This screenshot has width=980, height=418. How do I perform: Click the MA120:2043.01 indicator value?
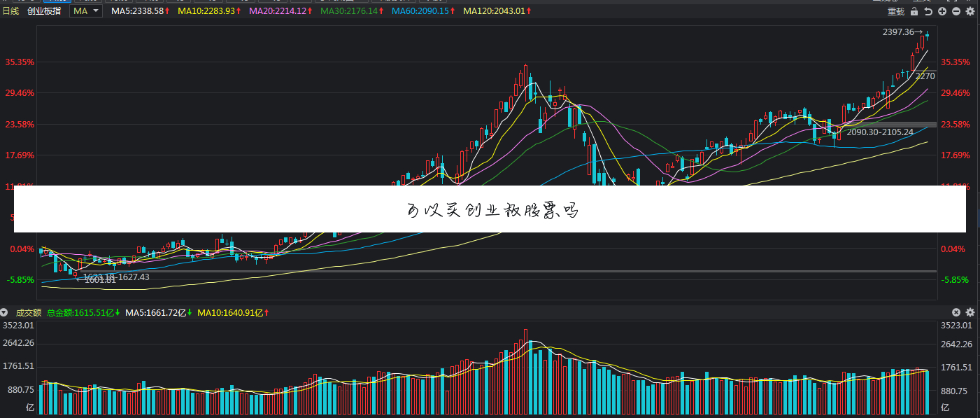[495, 11]
